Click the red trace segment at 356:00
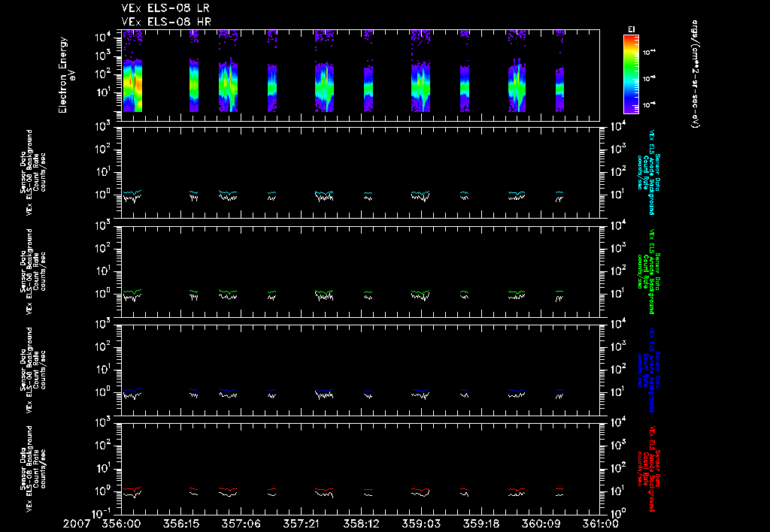The height and width of the screenshot is (532, 770). [x=132, y=488]
